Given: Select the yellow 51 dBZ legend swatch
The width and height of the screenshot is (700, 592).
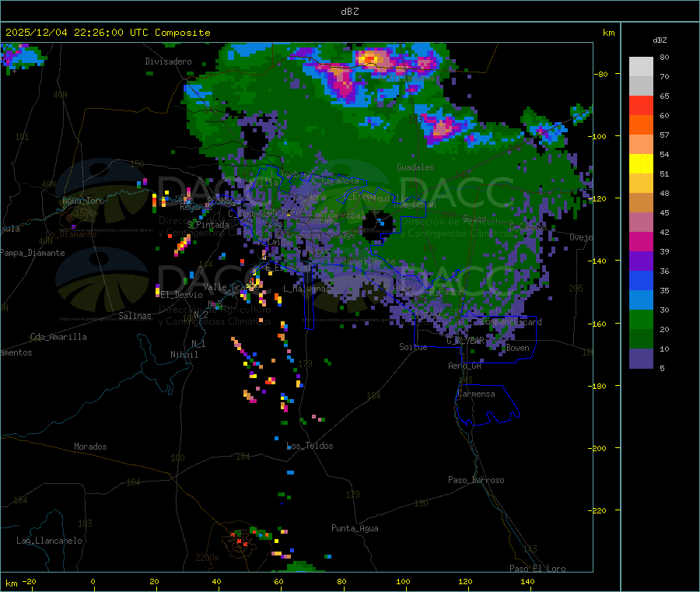Looking at the screenshot, I should point(641,164).
